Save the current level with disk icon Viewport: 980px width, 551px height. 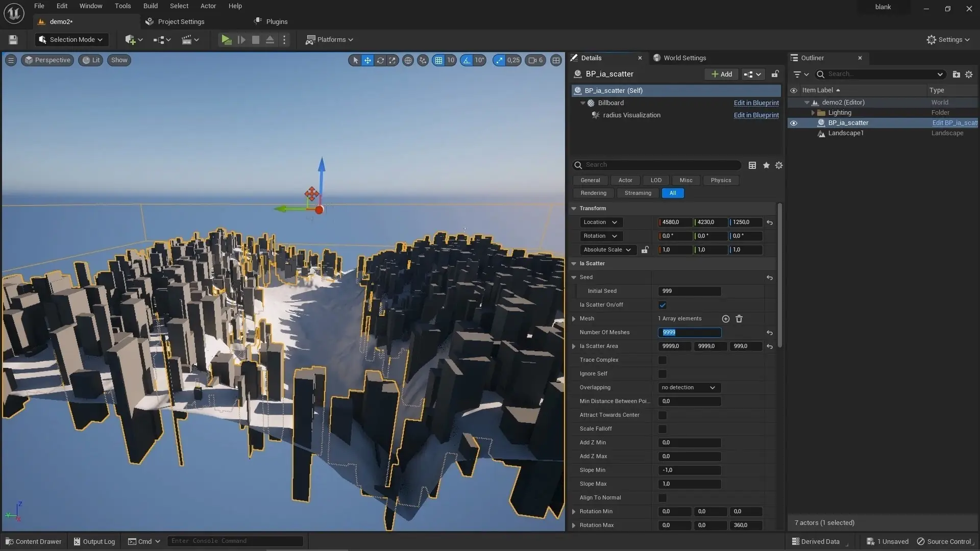(13, 39)
